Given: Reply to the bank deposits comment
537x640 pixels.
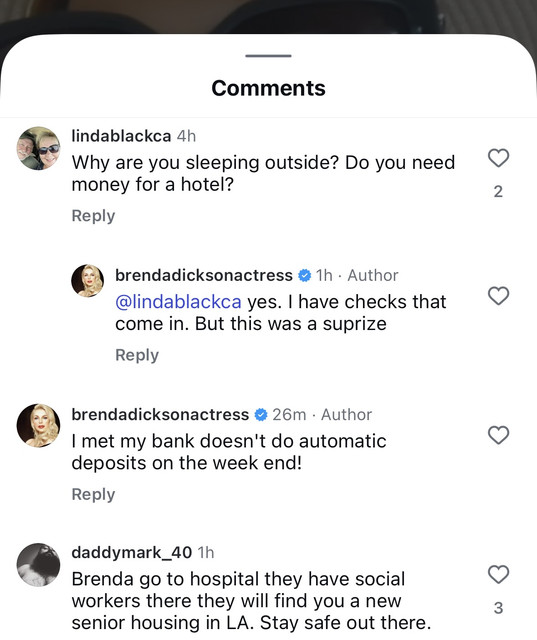Looking at the screenshot, I should coord(93,494).
